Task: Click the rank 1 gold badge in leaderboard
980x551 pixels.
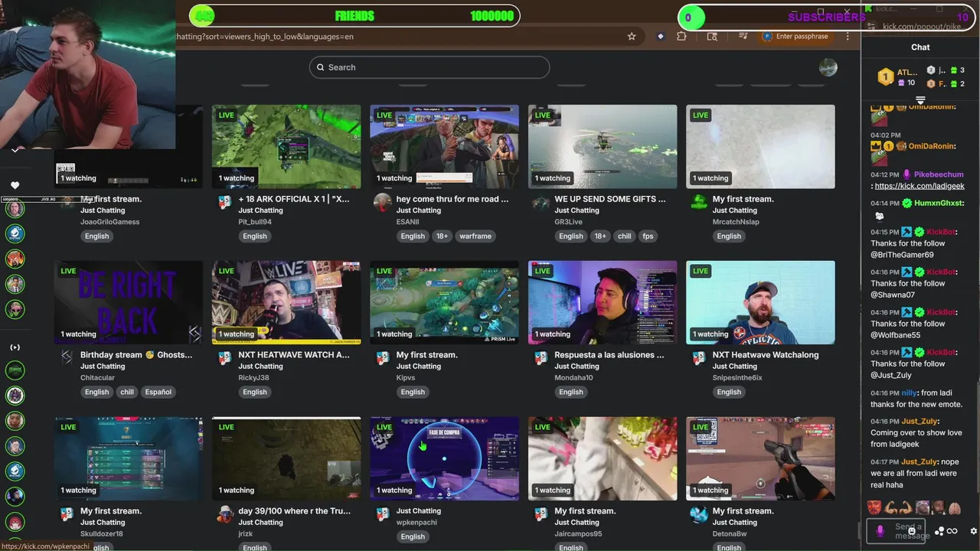Action: pyautogui.click(x=885, y=77)
